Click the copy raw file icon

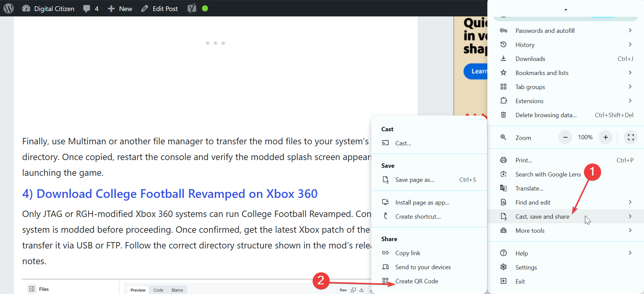[x=353, y=290]
